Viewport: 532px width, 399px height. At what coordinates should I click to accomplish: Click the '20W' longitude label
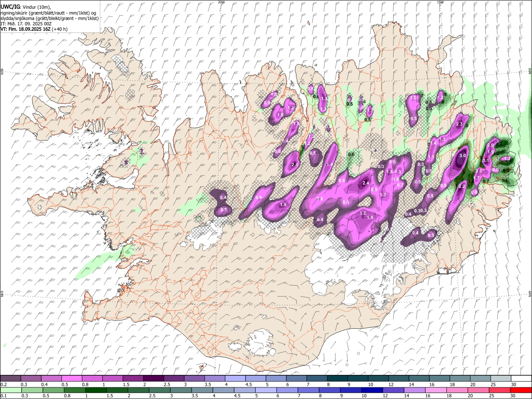pos(221,2)
